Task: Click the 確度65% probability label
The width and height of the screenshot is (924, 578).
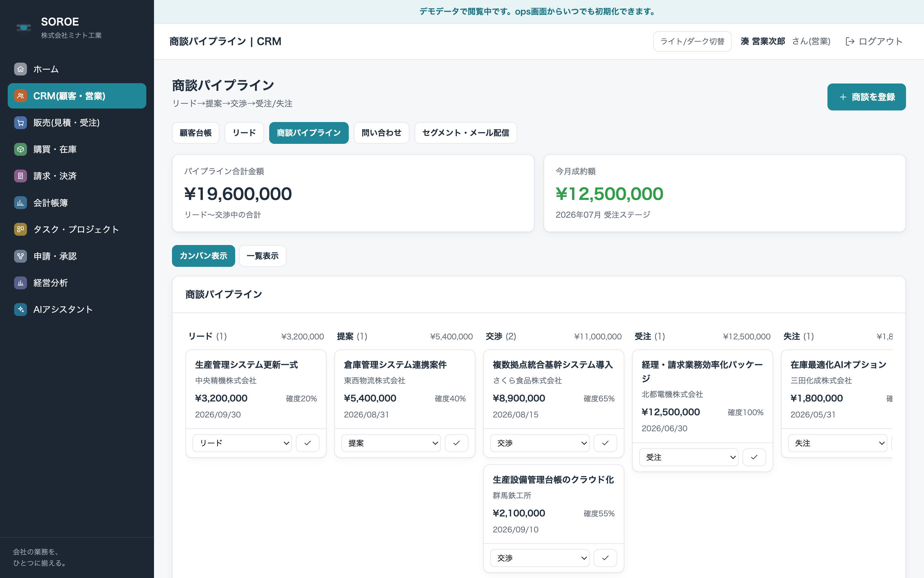Action: pyautogui.click(x=599, y=399)
